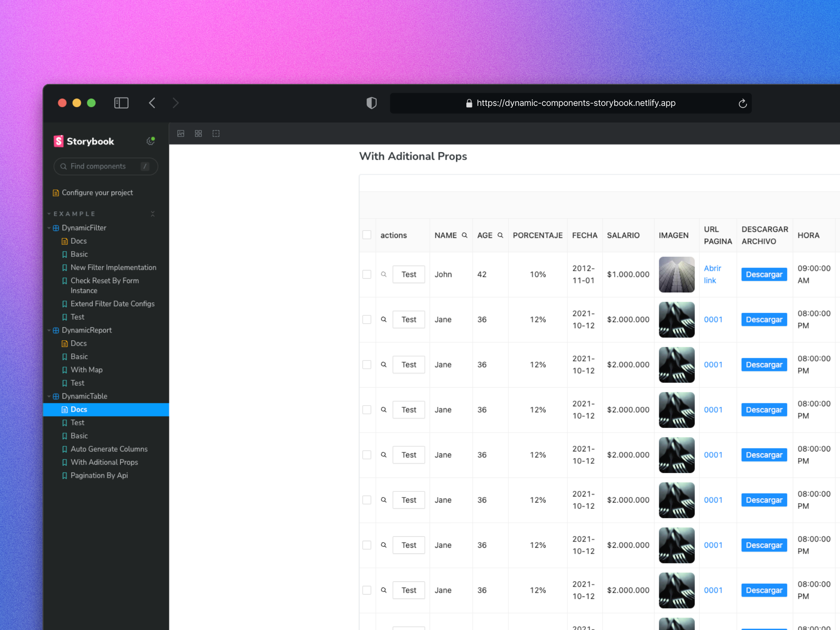Click the 09:00:00 AM time cell
840x630 pixels.
coord(814,274)
